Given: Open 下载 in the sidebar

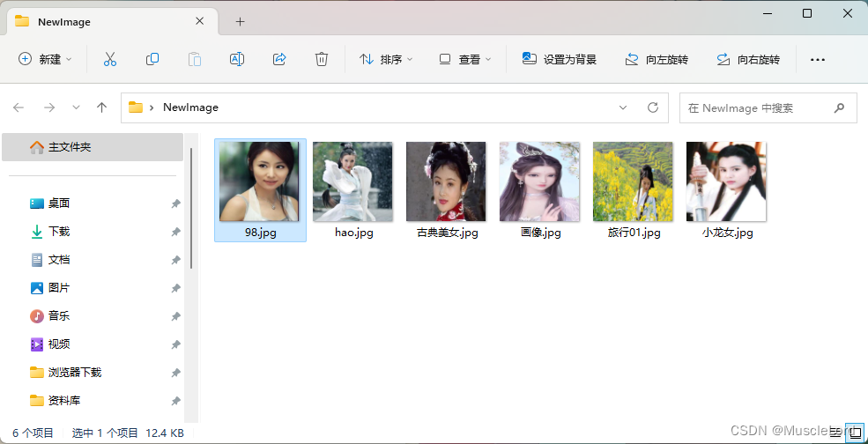Looking at the screenshot, I should tap(59, 232).
